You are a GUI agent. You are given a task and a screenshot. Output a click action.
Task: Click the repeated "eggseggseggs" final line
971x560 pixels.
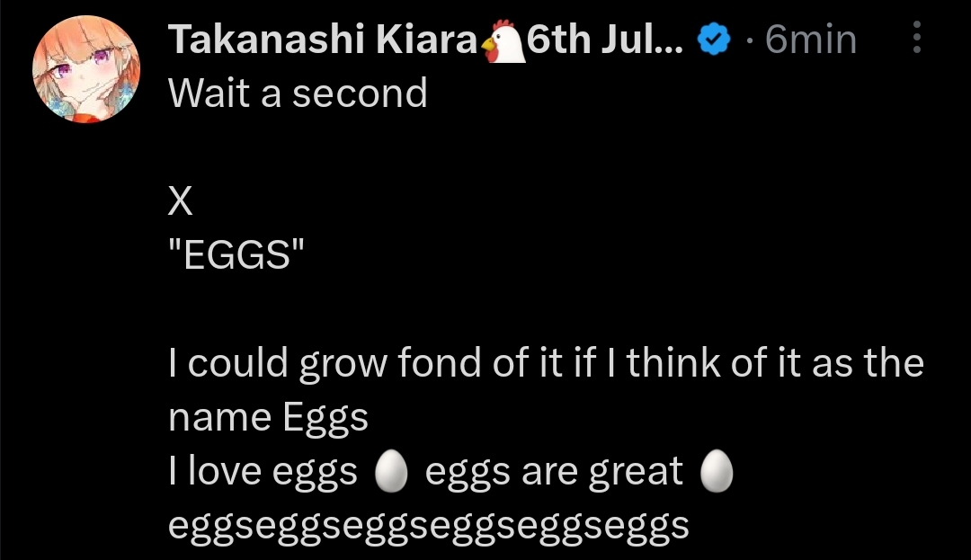(x=429, y=526)
